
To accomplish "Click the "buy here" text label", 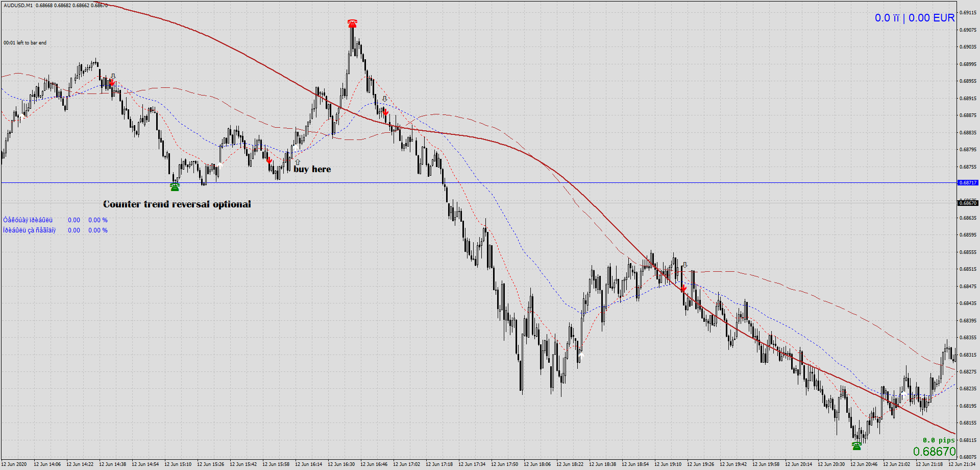I will point(312,169).
